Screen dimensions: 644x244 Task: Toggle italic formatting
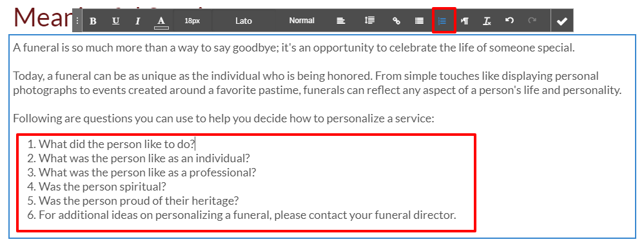(x=138, y=21)
